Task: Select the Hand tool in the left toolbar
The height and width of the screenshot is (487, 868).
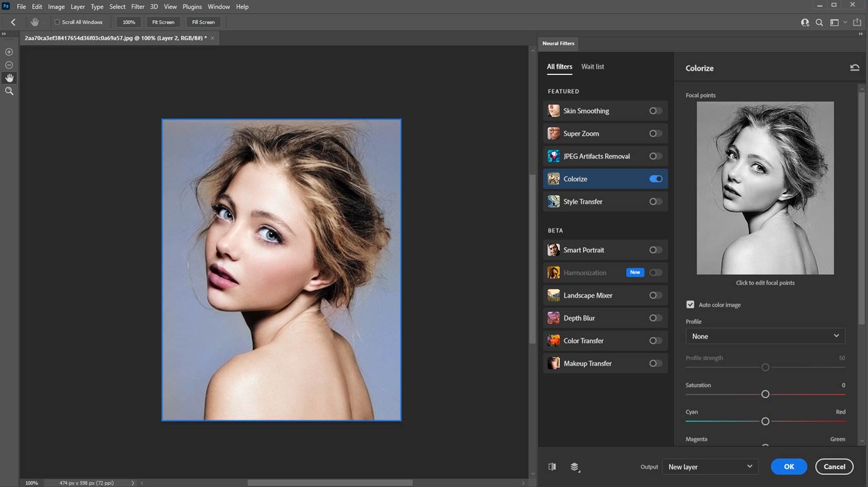Action: (9, 78)
